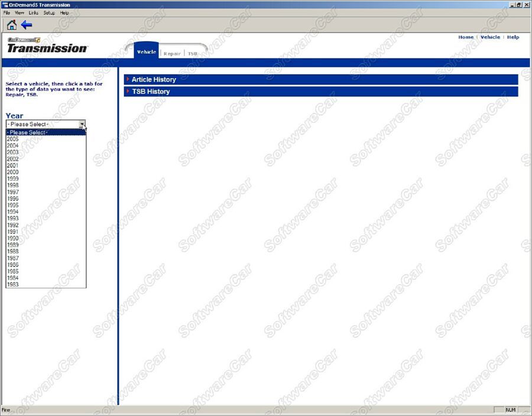
Task: Click the blue Back arrow icon
Action: tap(27, 25)
